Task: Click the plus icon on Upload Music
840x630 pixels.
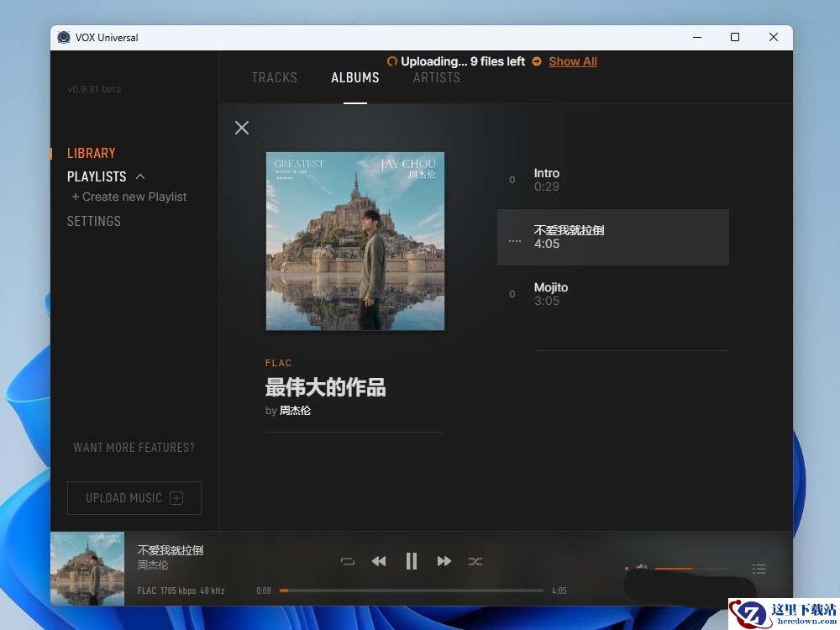Action: point(176,498)
